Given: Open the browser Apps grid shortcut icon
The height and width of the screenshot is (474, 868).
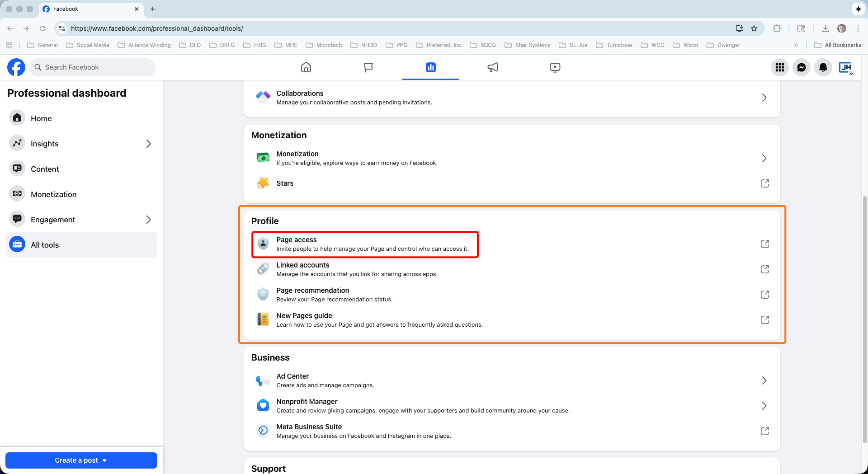Looking at the screenshot, I should pos(9,45).
